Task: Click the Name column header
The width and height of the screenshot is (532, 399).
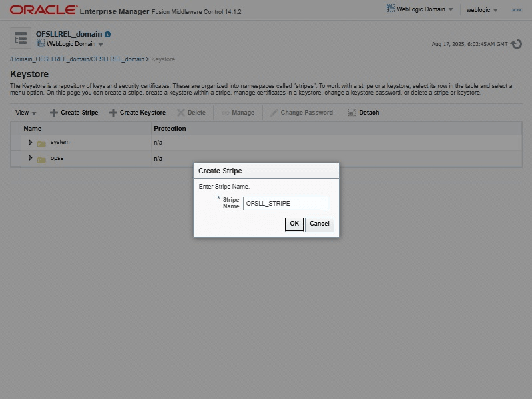Action: coord(86,129)
